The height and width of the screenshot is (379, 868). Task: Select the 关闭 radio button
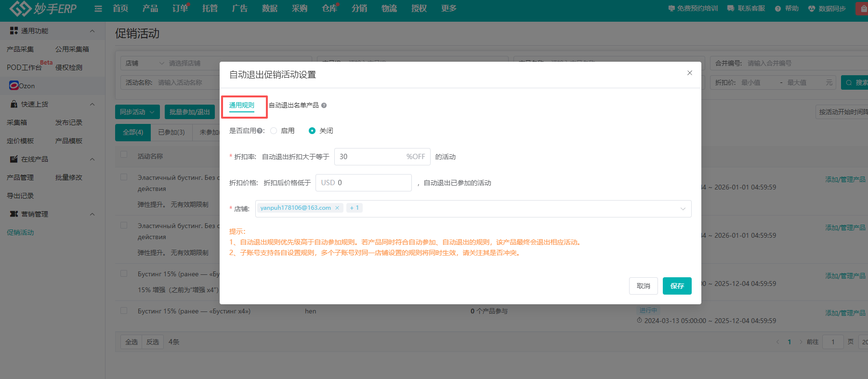point(312,131)
